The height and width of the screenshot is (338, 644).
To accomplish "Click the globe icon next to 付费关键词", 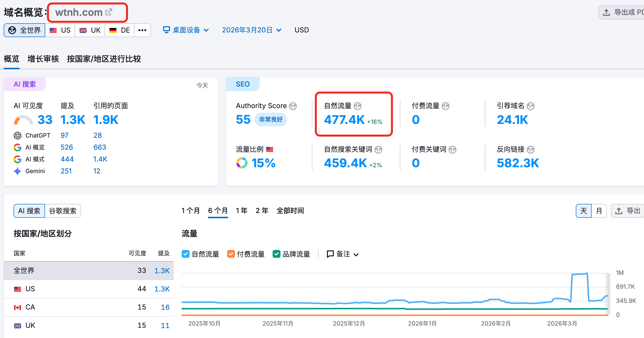I will 452,150.
